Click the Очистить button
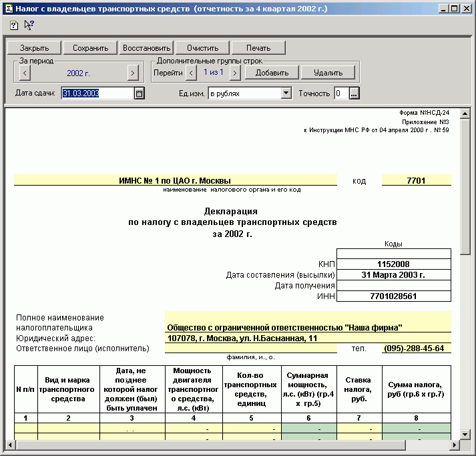Screen dimensions: 476x456 [202, 48]
